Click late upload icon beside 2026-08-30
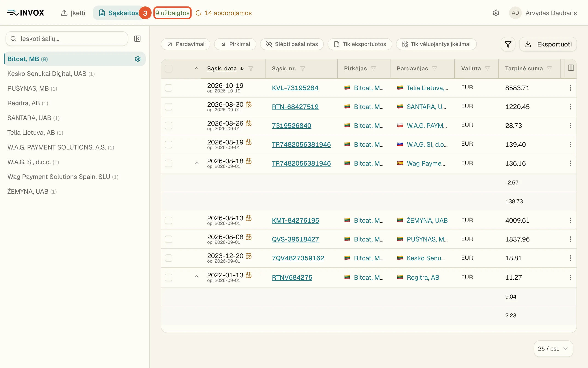The height and width of the screenshot is (368, 588). (249, 105)
